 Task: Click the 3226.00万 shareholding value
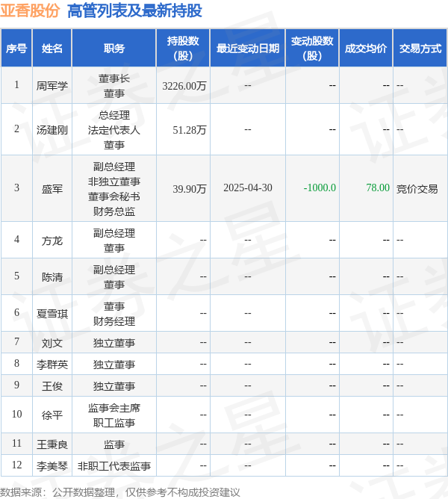pyautogui.click(x=184, y=86)
